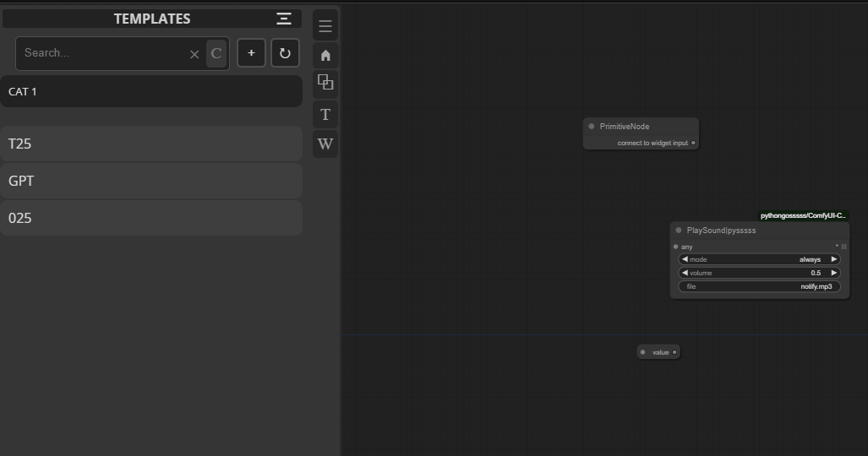Refresh the templates list
Viewport: 868px width, 456px height.
[285, 53]
